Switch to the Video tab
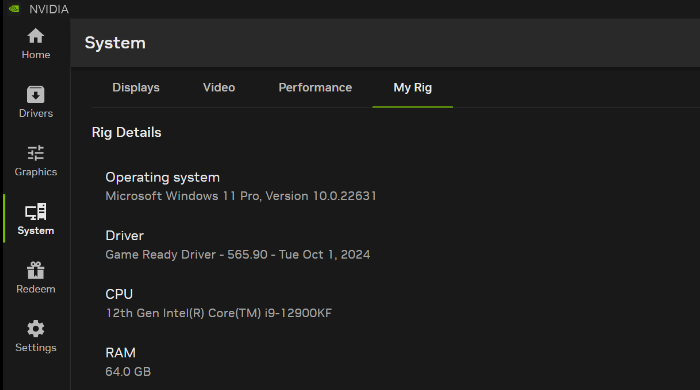The height and width of the screenshot is (390, 700). [x=219, y=87]
